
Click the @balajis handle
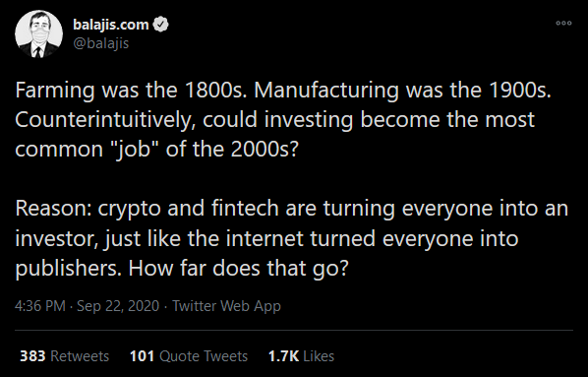[101, 43]
